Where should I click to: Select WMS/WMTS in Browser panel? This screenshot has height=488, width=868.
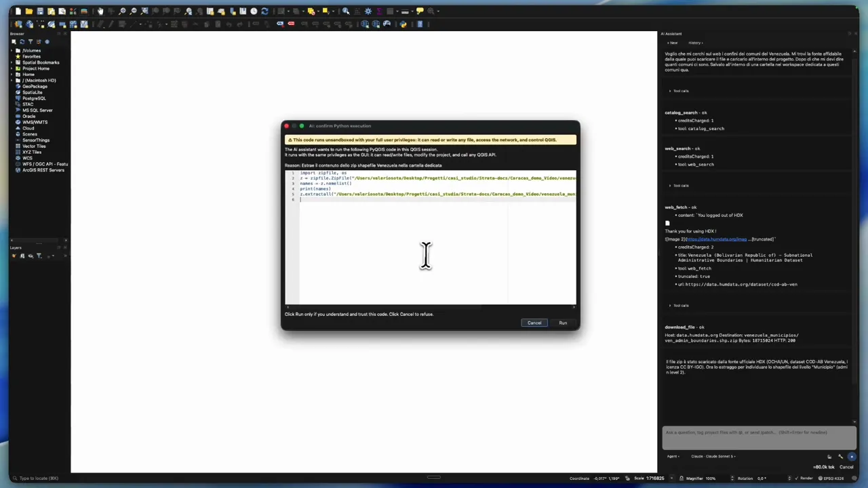pos(35,122)
